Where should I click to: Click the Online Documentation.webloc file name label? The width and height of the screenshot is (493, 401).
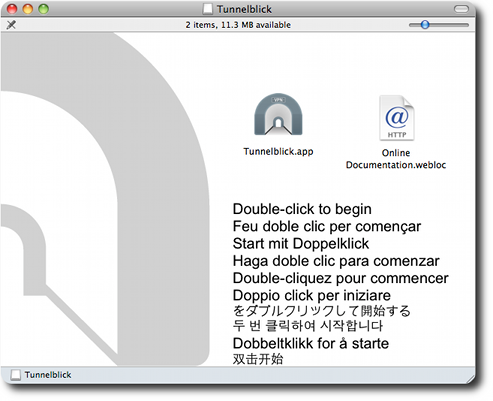[x=396, y=159]
